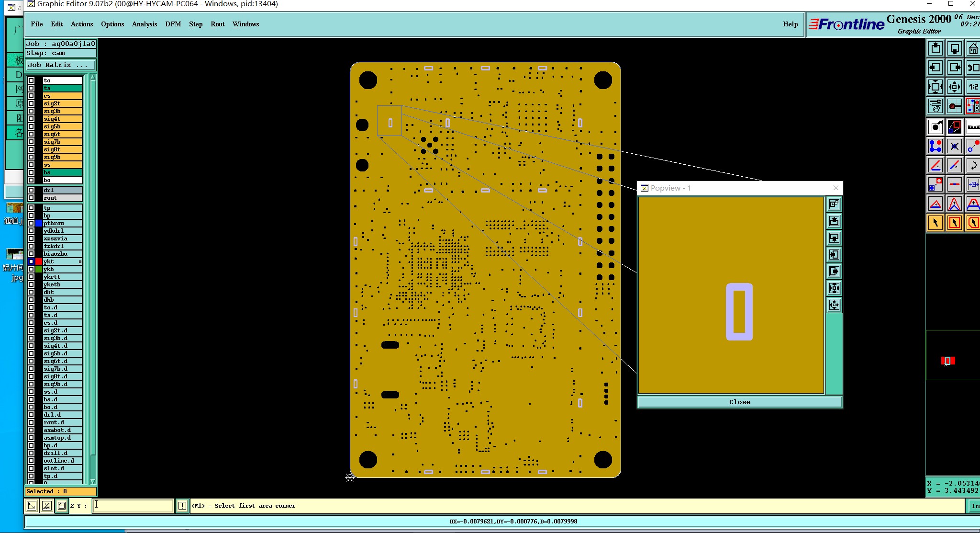Image resolution: width=980 pixels, height=533 pixels.
Task: Open the DFM menu
Action: (173, 24)
